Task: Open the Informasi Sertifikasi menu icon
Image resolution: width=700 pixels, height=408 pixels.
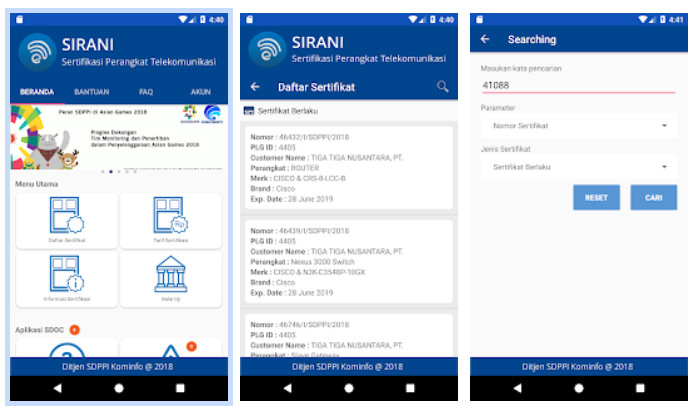Action: tap(67, 277)
